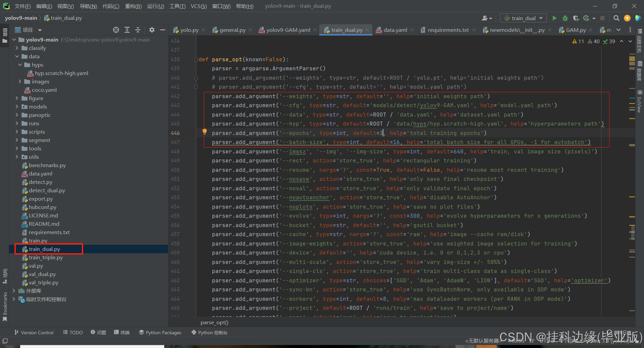
Task: Open the TODO tool window
Action: 73,333
